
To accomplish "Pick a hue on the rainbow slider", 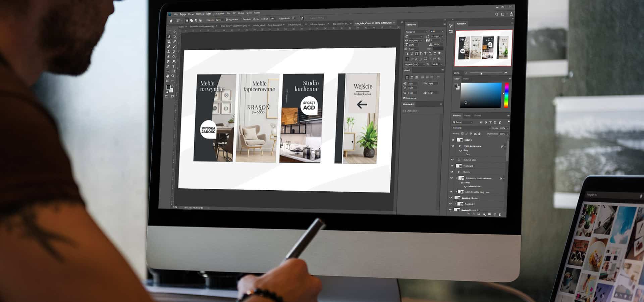I will pyautogui.click(x=506, y=95).
